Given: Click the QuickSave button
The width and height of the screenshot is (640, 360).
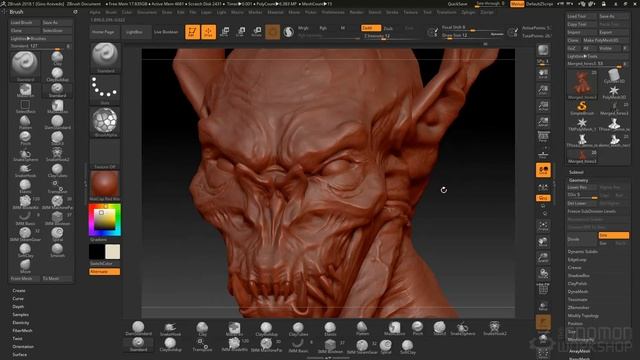Looking at the screenshot, I should [458, 4].
